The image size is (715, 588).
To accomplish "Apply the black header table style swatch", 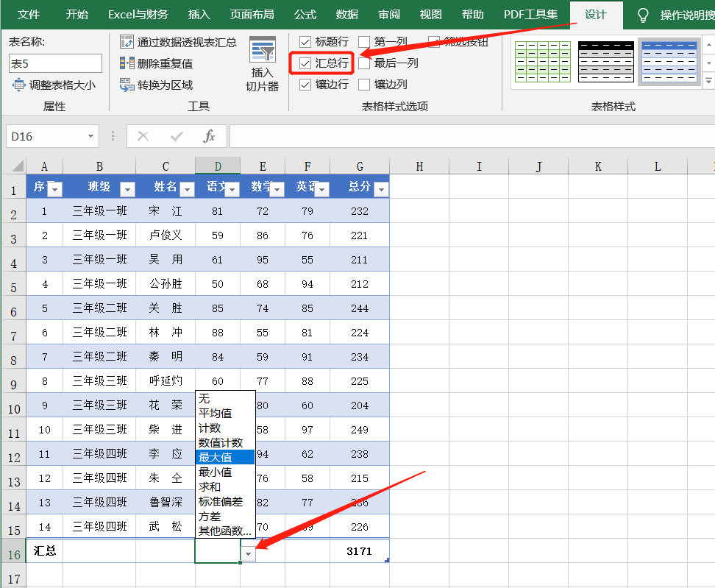I will [x=605, y=62].
